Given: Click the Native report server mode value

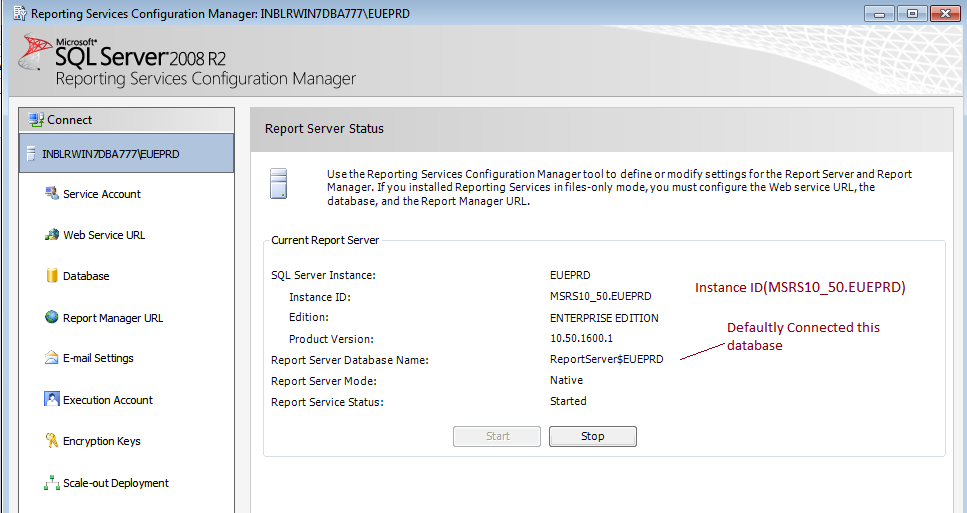Looking at the screenshot, I should [x=566, y=380].
